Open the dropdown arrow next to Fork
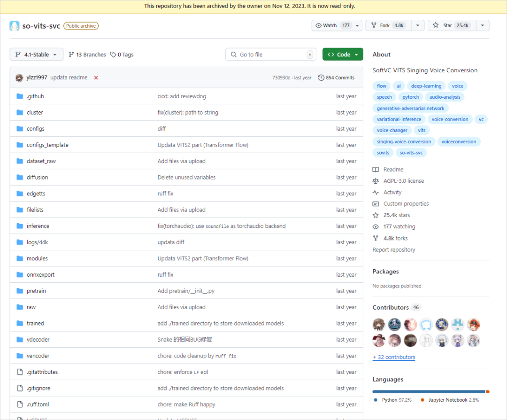Viewport: 507px width, 420px height. click(x=418, y=25)
